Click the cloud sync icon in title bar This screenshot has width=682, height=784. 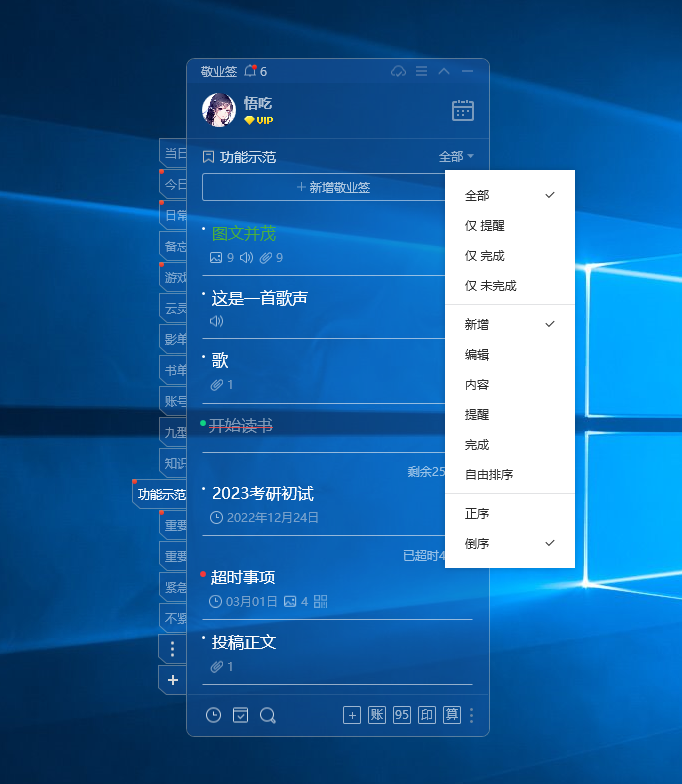[x=398, y=72]
